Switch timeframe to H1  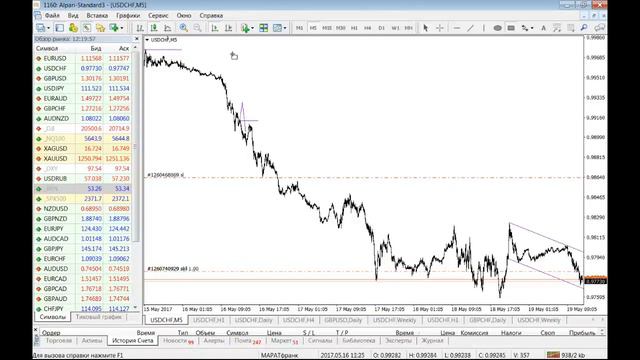click(x=354, y=28)
